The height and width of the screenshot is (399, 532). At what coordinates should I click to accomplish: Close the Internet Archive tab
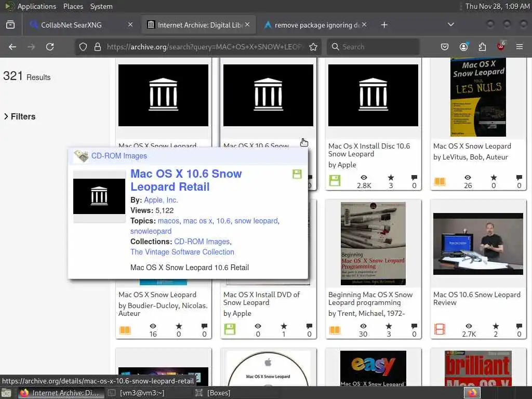[x=247, y=24]
